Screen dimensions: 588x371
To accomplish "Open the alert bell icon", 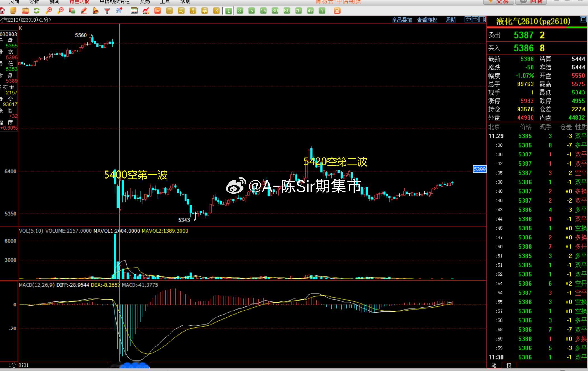I will [x=95, y=11].
